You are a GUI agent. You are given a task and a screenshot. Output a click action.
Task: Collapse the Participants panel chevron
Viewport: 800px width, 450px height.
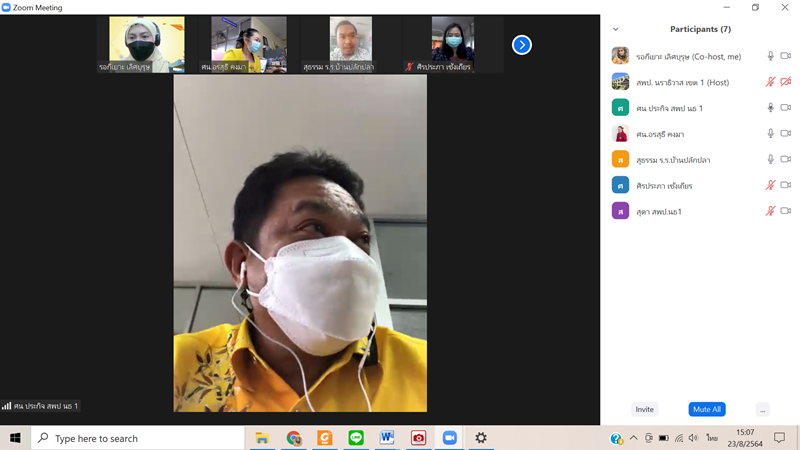(615, 29)
